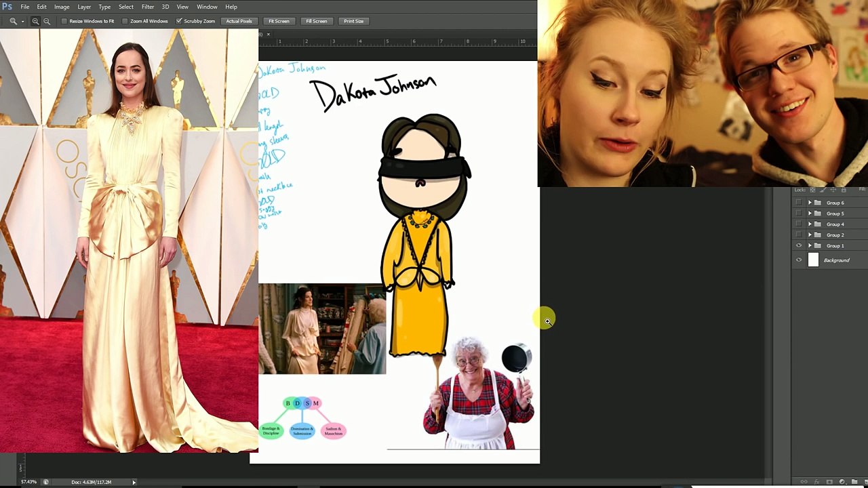
Task: Click the Print Size button
Action: 353,21
